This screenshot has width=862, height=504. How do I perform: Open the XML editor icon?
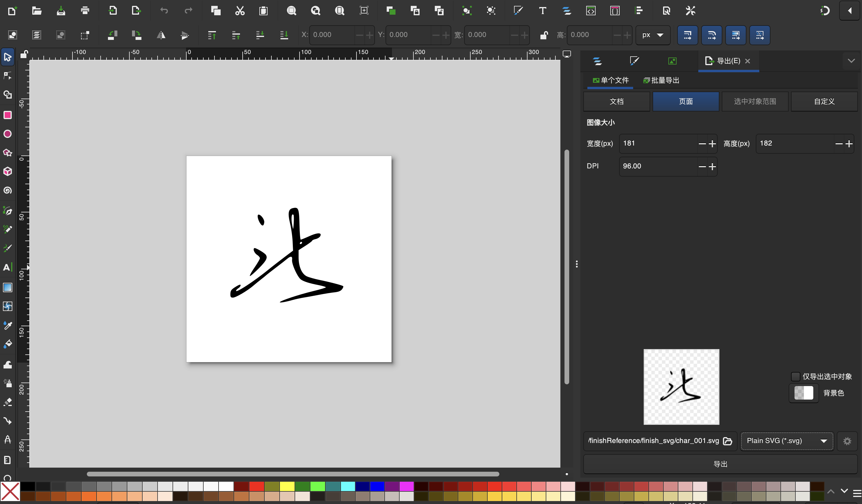pyautogui.click(x=591, y=11)
